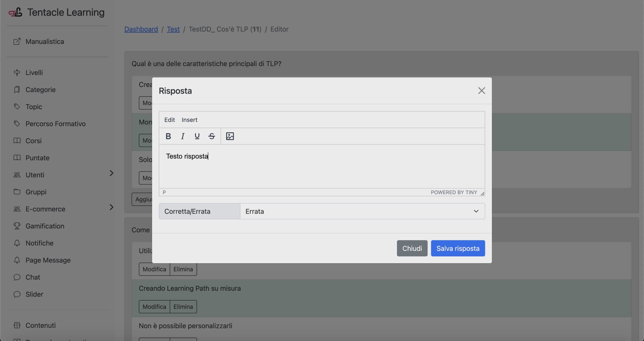Click the Salva risposta button
The image size is (644, 341).
(458, 248)
